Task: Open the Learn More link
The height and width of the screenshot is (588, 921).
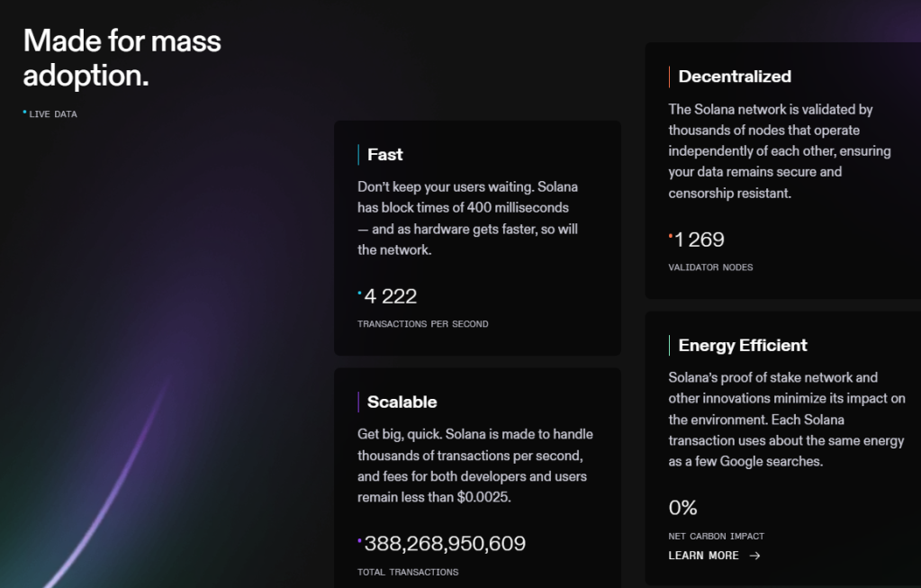Action: coord(703,556)
